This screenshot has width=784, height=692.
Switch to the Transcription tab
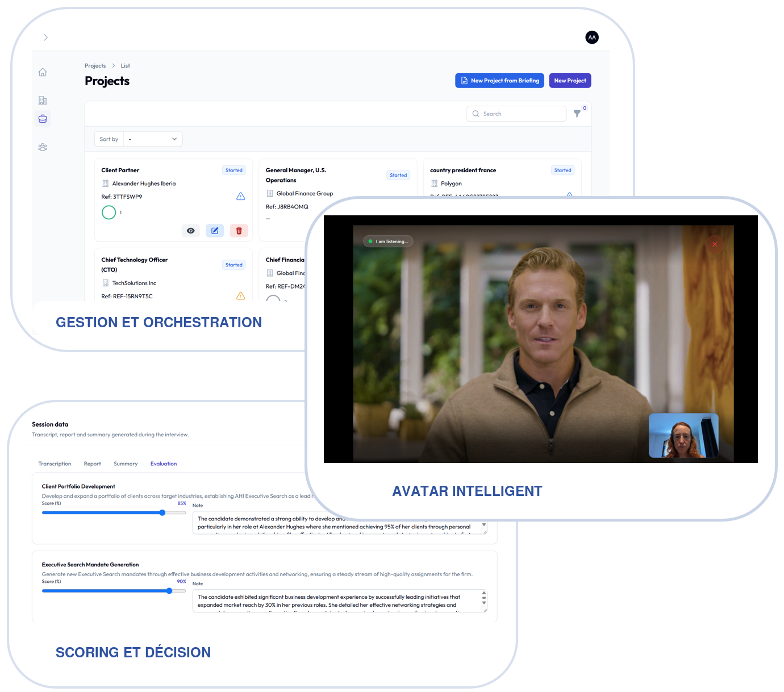[55, 464]
